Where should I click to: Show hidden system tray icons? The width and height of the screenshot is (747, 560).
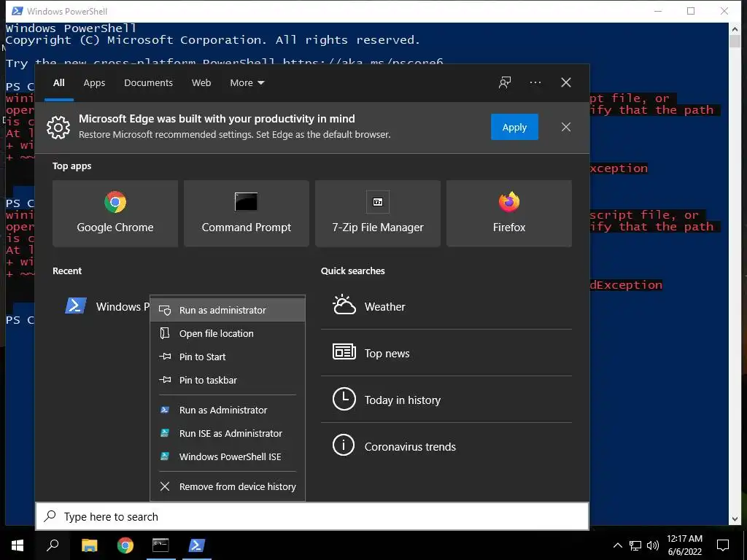(x=617, y=545)
